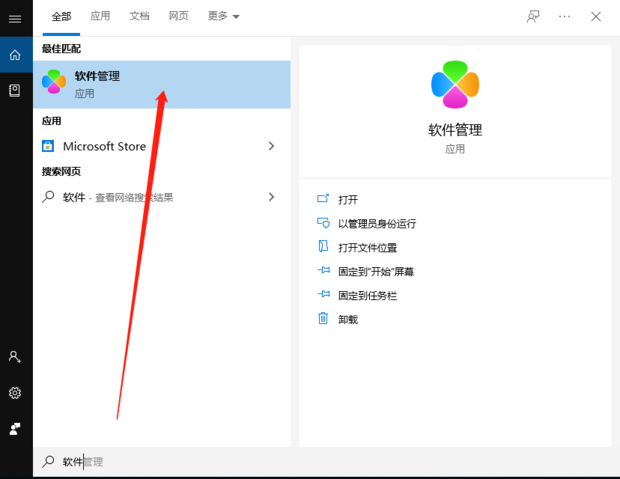620x479 pixels.
Task: Switch to the 全部 tab
Action: (x=61, y=17)
